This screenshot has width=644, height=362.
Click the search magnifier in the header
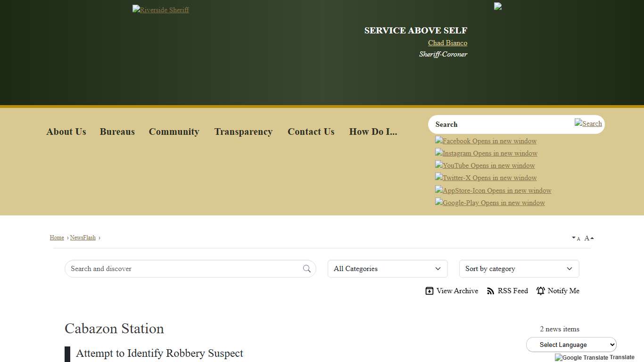[x=588, y=123]
